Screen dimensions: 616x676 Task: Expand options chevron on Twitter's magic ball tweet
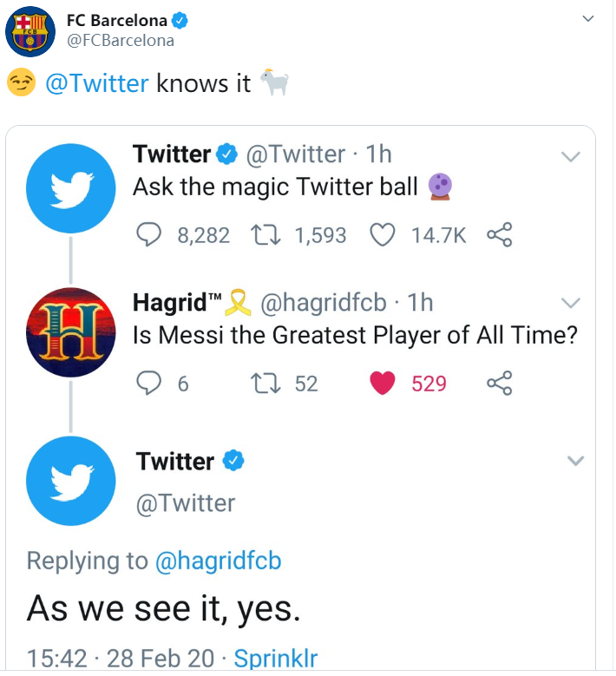click(x=571, y=156)
